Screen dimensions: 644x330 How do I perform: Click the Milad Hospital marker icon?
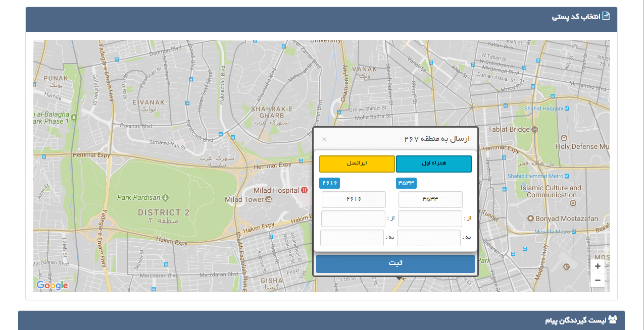click(x=304, y=190)
